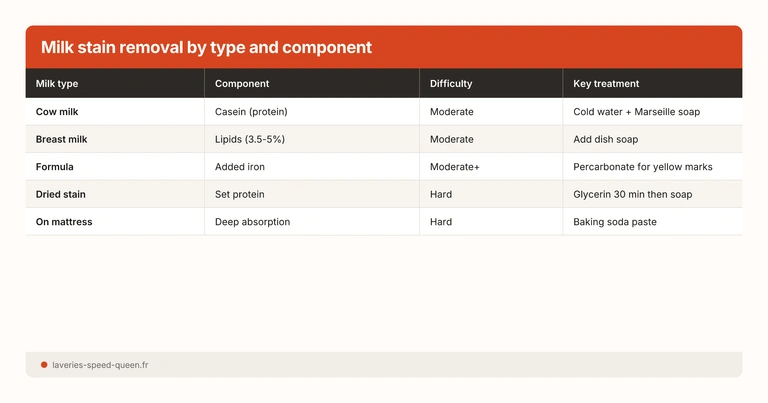Image resolution: width=768 pixels, height=403 pixels.
Task: Click the "Moderate+" difficulty cell
Action: point(455,167)
